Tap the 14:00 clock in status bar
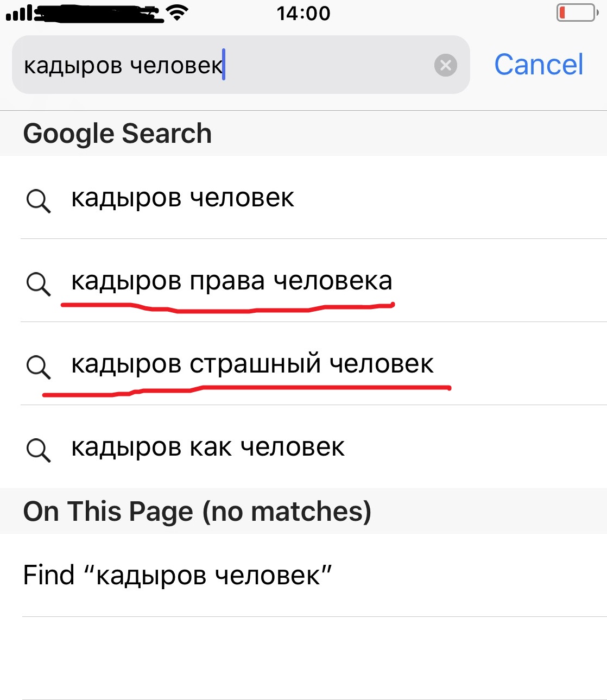 pos(303,13)
